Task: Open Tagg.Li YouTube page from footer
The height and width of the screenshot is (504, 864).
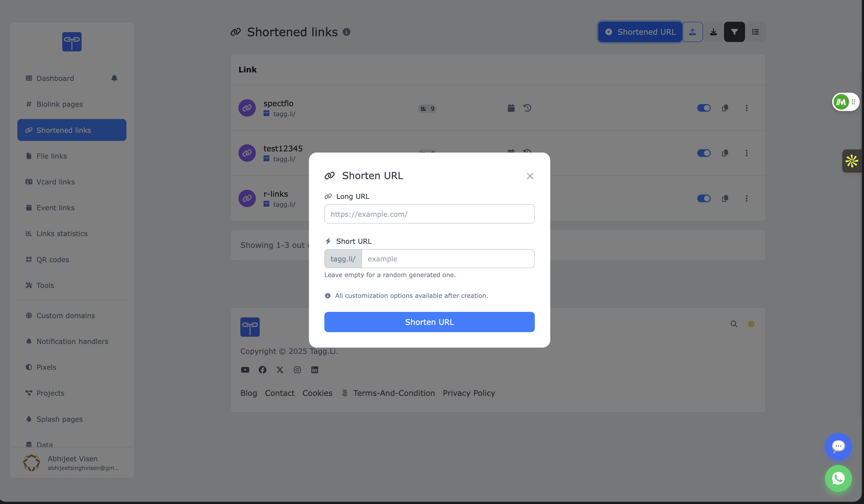Action: point(245,370)
